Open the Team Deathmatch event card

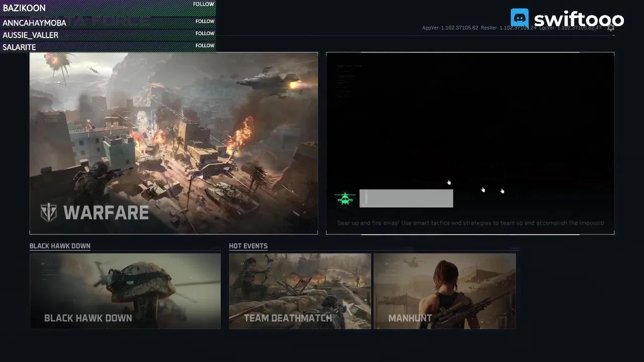(300, 291)
